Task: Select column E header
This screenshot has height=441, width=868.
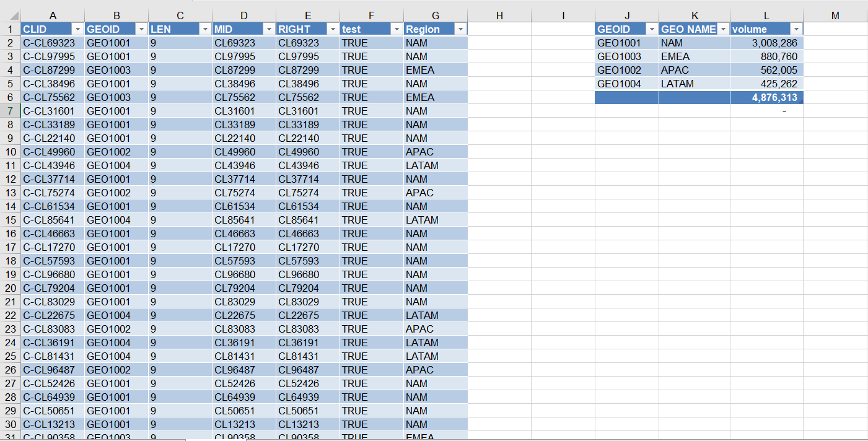Action: click(308, 15)
